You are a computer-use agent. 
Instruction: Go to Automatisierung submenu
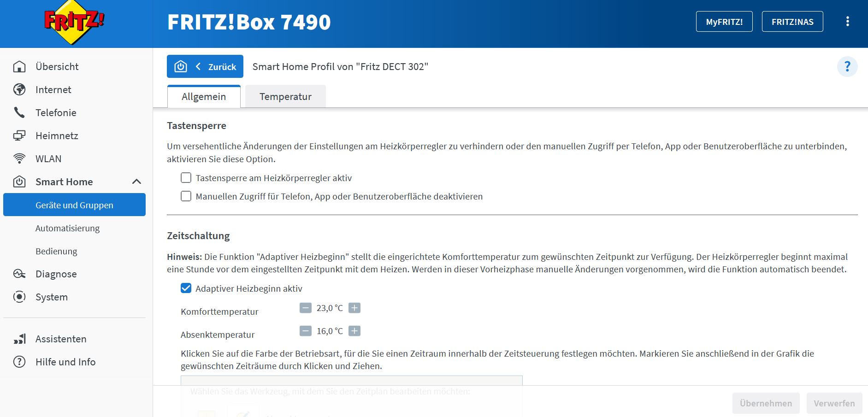coord(67,228)
